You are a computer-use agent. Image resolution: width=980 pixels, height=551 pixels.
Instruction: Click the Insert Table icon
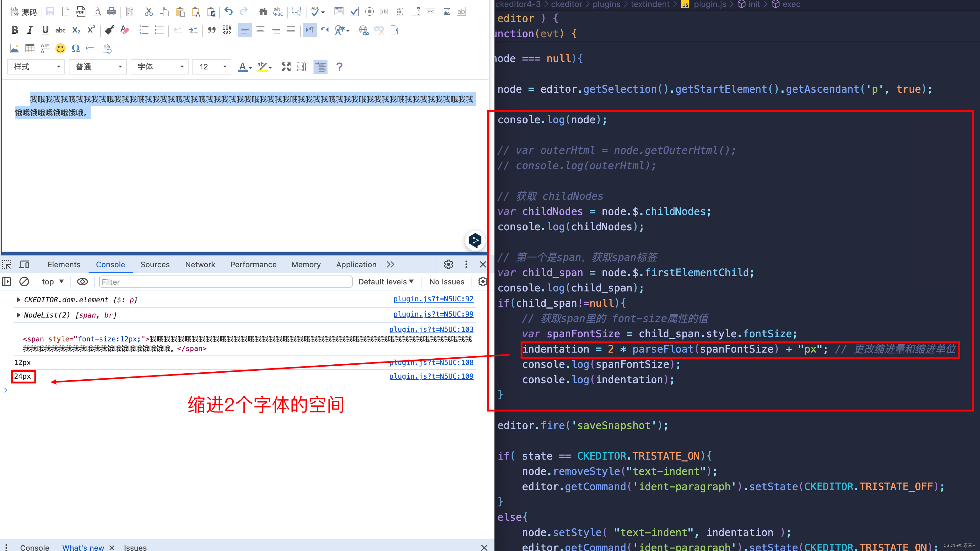(30, 48)
